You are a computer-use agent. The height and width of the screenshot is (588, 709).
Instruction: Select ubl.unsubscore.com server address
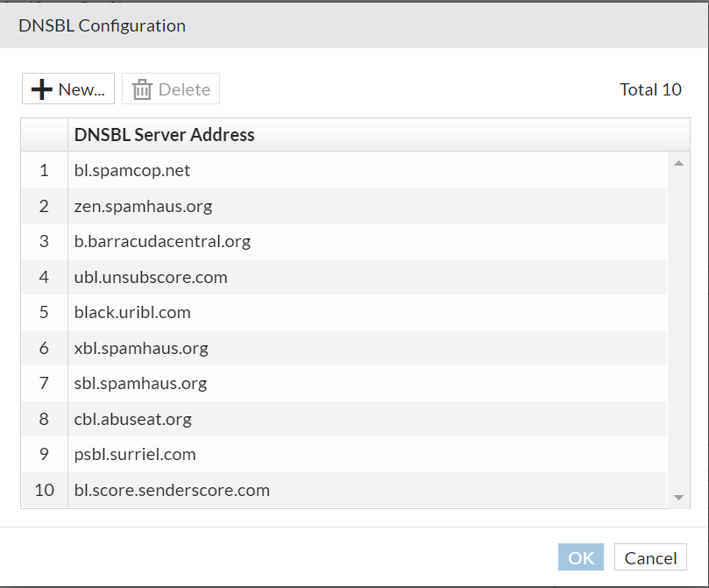(x=151, y=278)
